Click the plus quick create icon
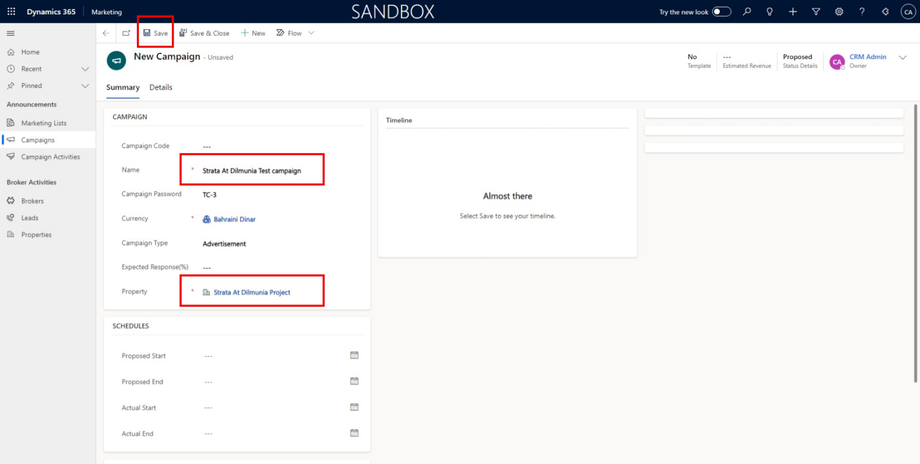The image size is (920, 464). click(793, 12)
